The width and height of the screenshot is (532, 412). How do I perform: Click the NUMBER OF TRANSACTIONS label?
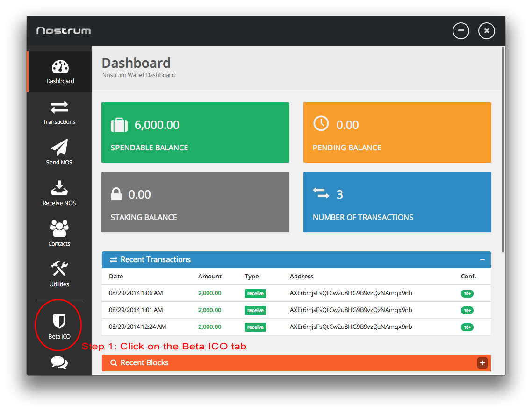[363, 217]
